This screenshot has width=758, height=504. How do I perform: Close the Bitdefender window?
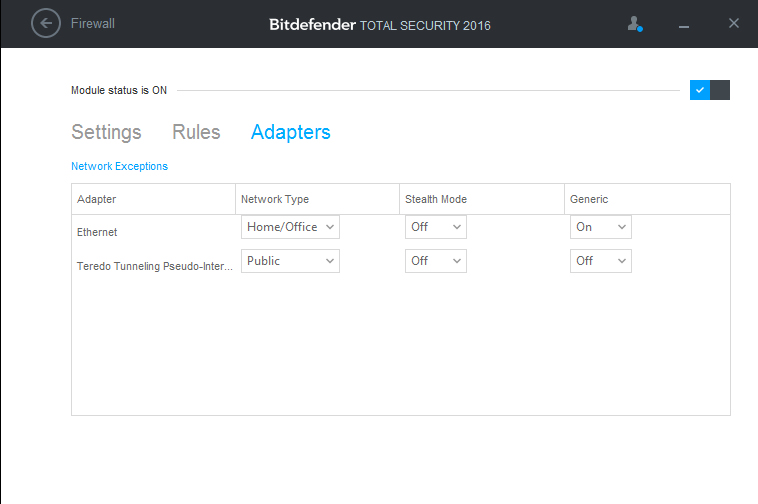[734, 23]
